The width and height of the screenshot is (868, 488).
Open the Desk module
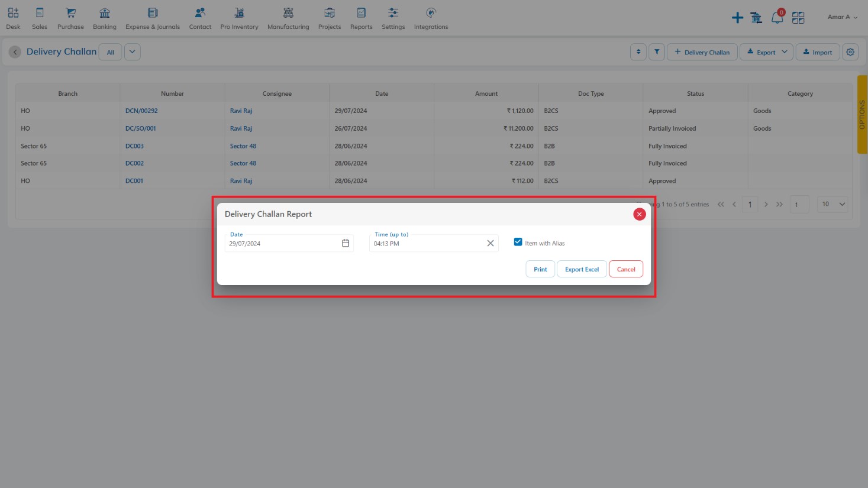tap(13, 18)
